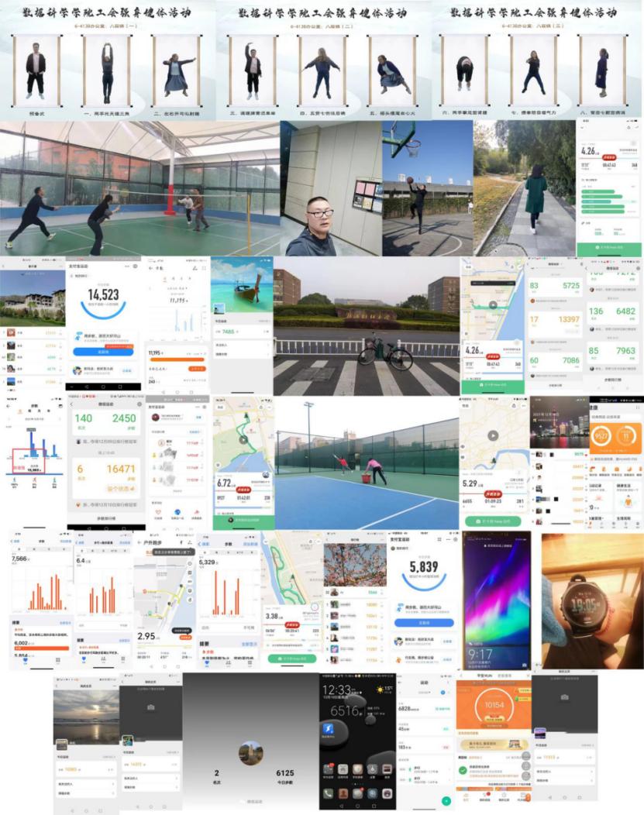Open the phone dialer icon on dark home screen
The height and width of the screenshot is (815, 644).
click(x=329, y=794)
